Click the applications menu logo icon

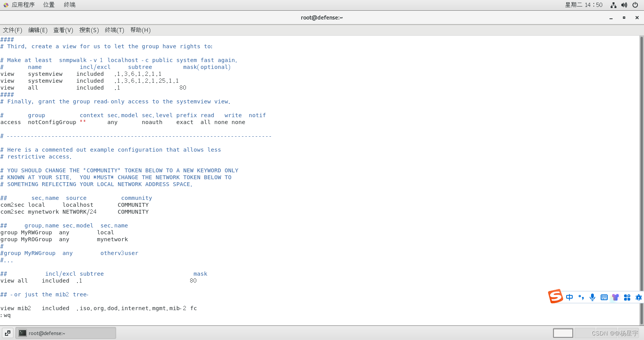pos(6,5)
